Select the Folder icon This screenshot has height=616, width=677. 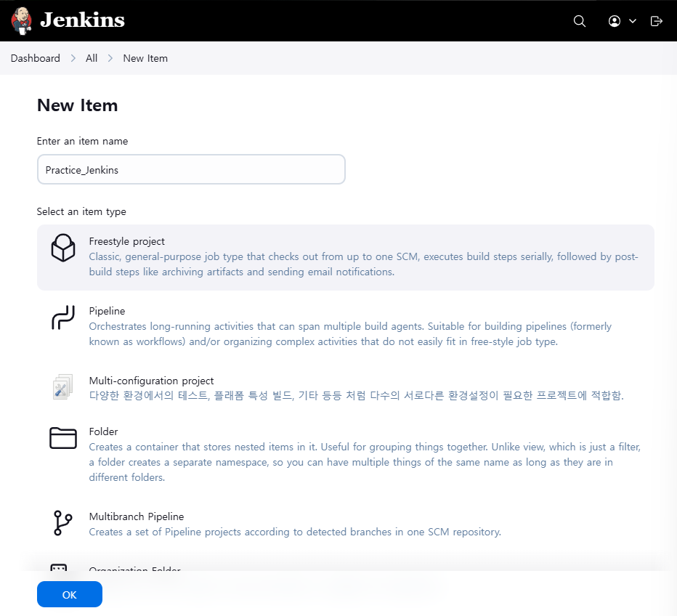click(x=63, y=438)
